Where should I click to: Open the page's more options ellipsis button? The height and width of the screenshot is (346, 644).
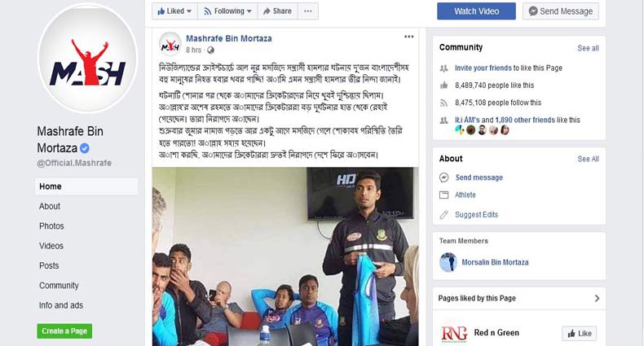[x=308, y=11]
